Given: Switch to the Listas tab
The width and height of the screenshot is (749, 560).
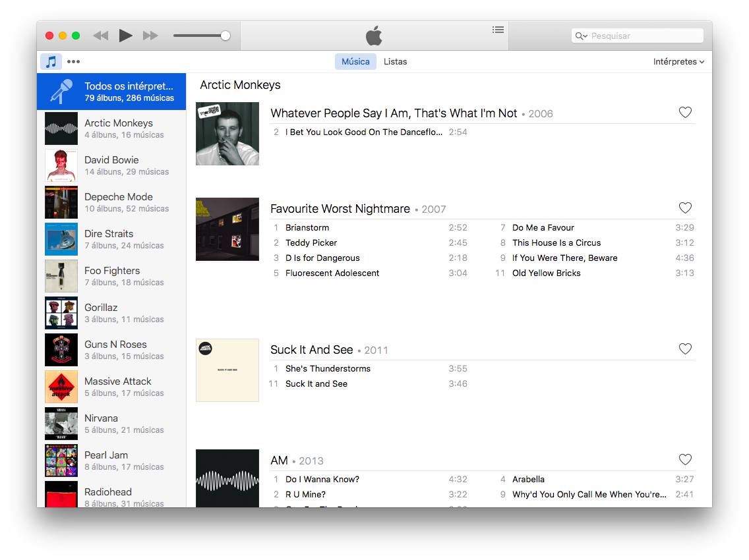Looking at the screenshot, I should point(395,61).
